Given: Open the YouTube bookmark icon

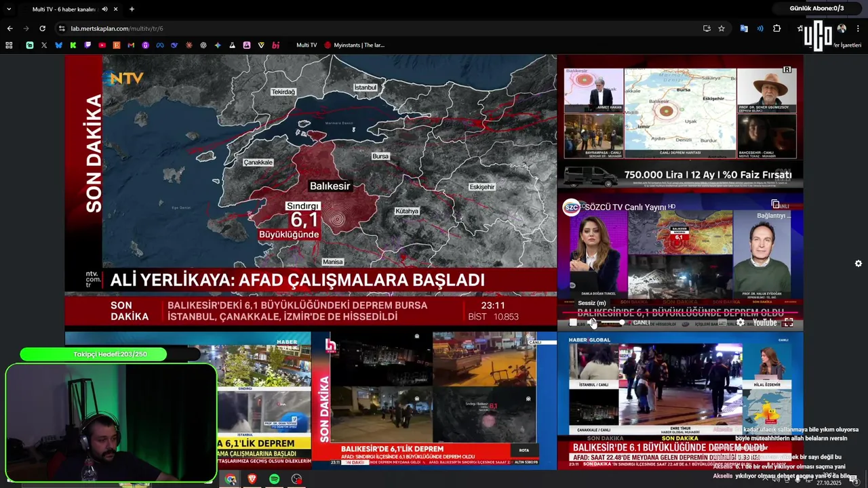Looking at the screenshot, I should (x=102, y=45).
